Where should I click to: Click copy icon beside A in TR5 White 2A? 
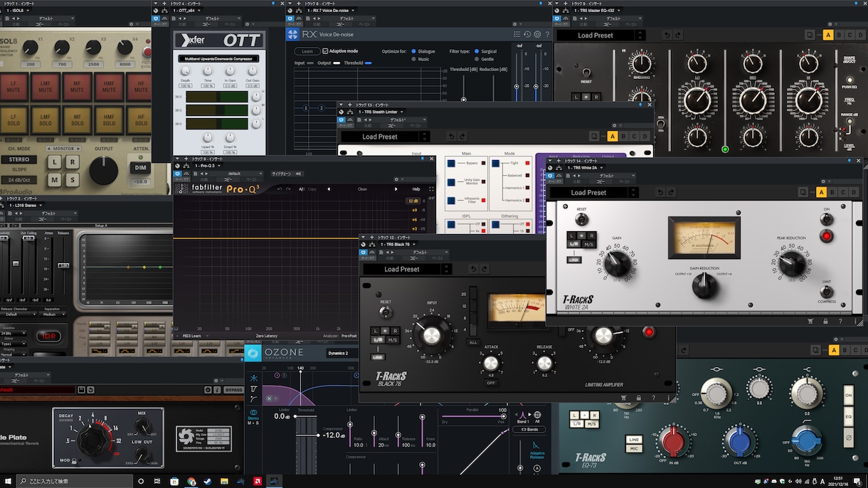[804, 192]
